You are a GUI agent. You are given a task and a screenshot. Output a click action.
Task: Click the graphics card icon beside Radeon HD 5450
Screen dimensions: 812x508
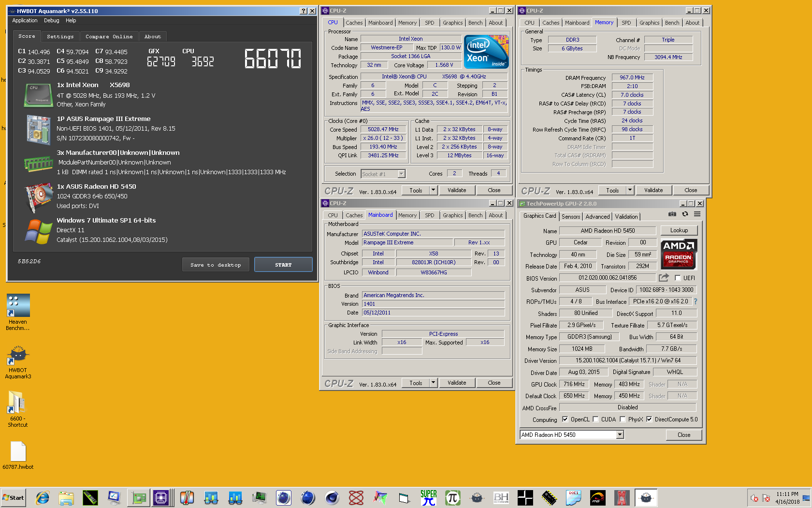click(39, 197)
